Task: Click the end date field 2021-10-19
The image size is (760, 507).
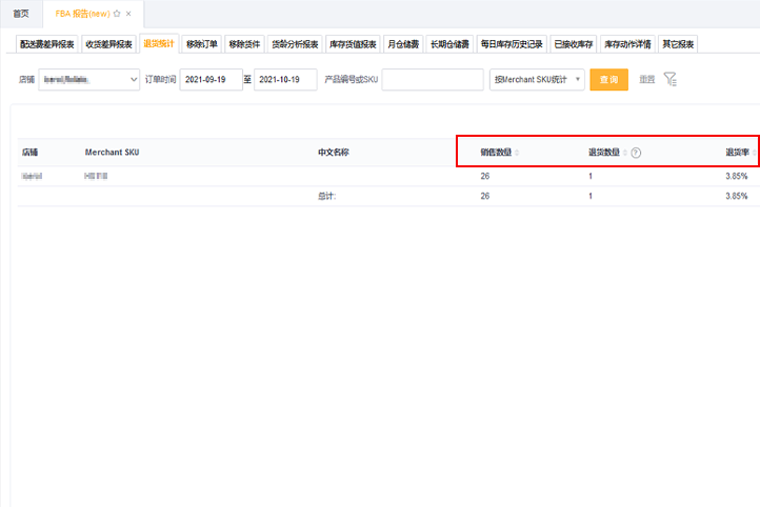Action: 285,79
